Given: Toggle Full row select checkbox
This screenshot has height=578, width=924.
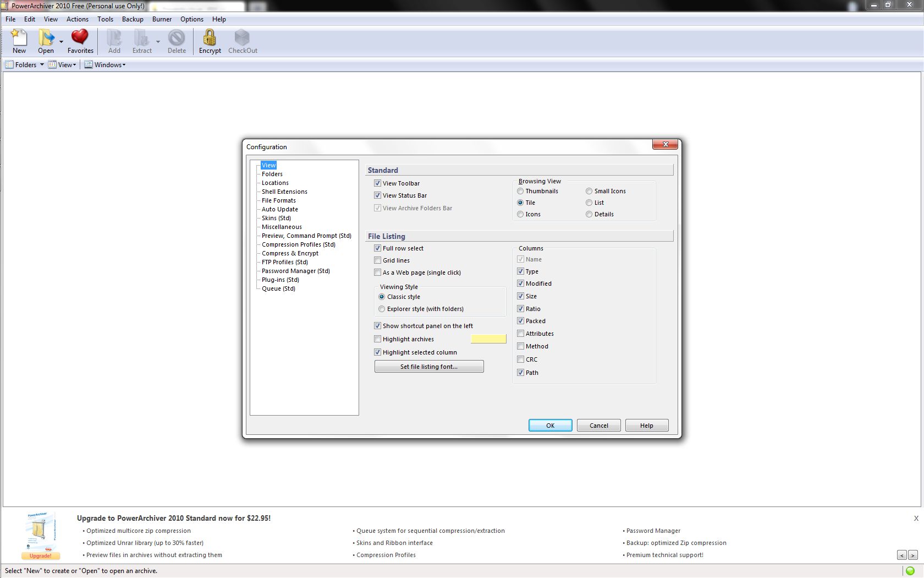Looking at the screenshot, I should coord(377,248).
